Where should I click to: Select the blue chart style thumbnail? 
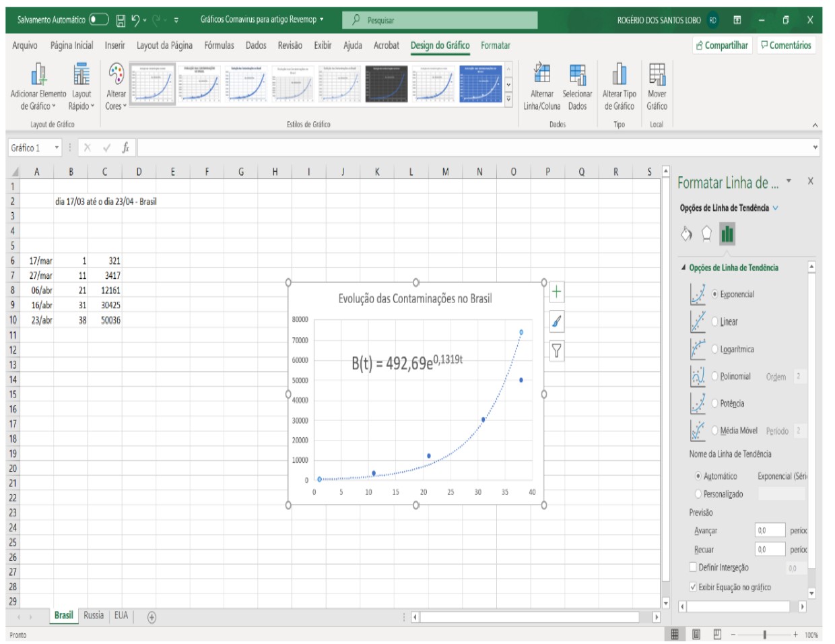[481, 84]
